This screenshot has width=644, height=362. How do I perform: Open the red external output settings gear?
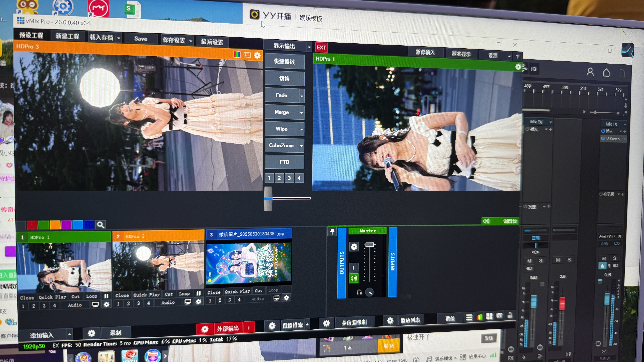click(x=205, y=329)
